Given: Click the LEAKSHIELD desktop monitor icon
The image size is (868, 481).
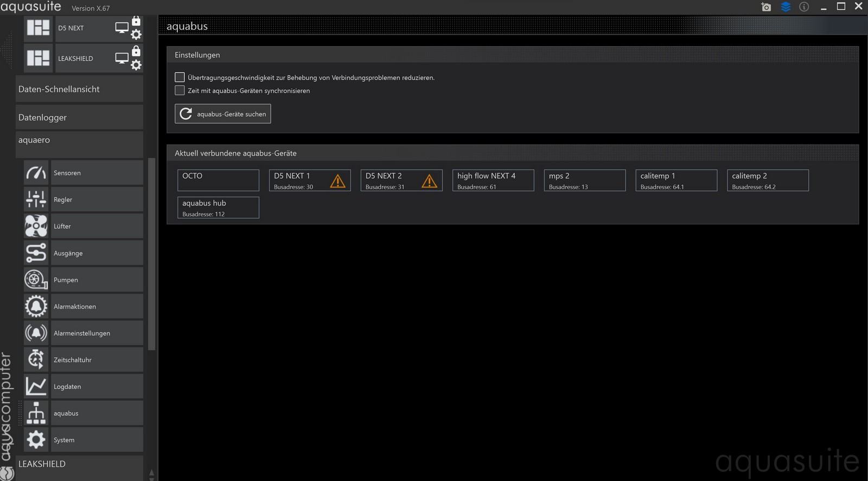Looking at the screenshot, I should [122, 58].
